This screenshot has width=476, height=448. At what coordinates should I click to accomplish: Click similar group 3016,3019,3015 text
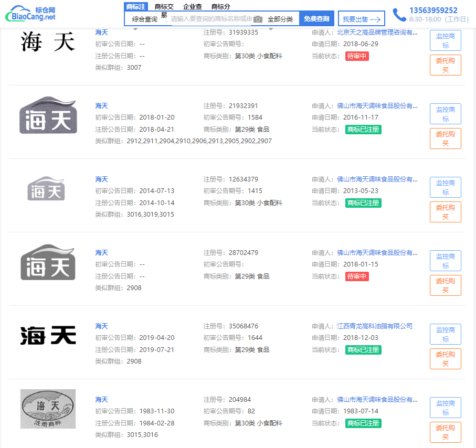click(150, 214)
